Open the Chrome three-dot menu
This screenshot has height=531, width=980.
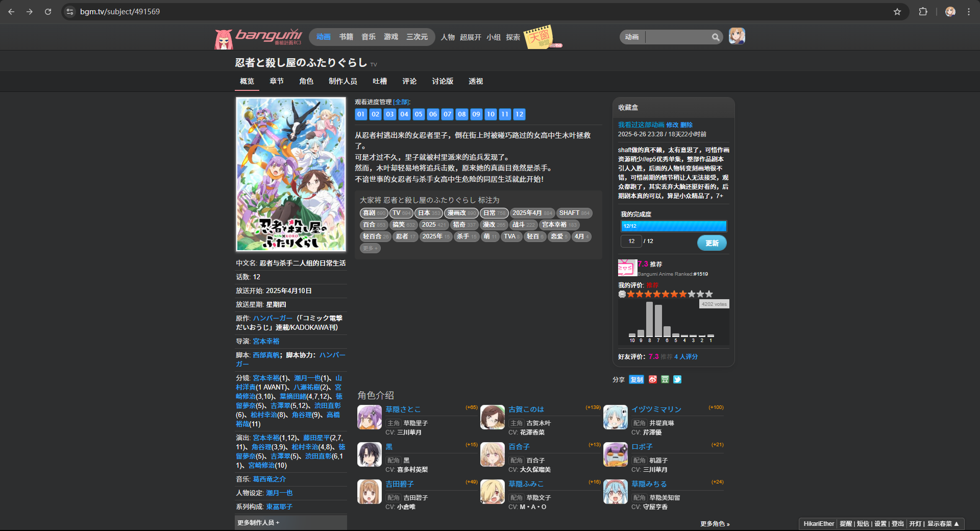969,12
